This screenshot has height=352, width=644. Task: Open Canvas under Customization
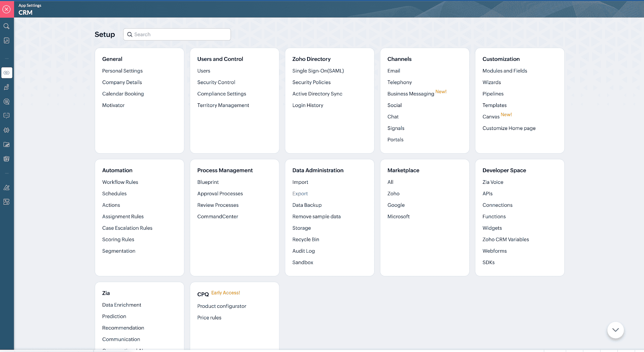pos(491,117)
